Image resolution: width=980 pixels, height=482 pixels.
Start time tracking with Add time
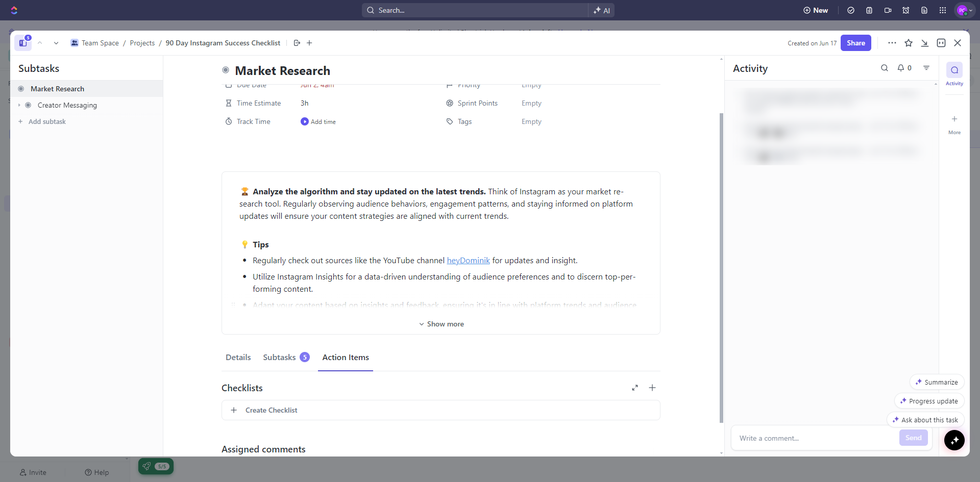click(318, 122)
